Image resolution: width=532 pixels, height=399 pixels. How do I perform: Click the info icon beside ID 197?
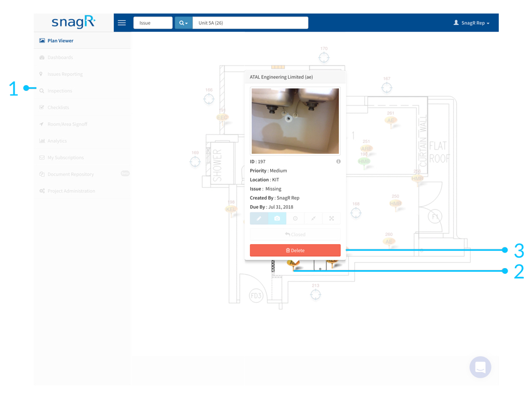(x=338, y=162)
